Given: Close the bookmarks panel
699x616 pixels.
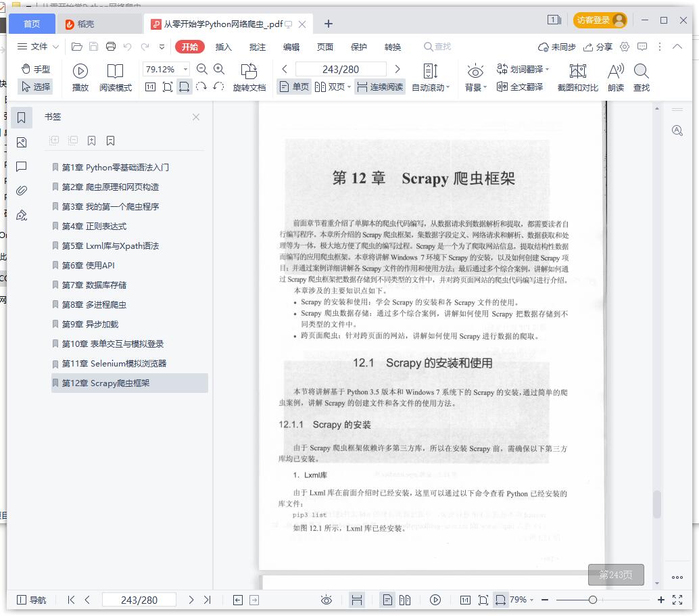Looking at the screenshot, I should click(195, 117).
